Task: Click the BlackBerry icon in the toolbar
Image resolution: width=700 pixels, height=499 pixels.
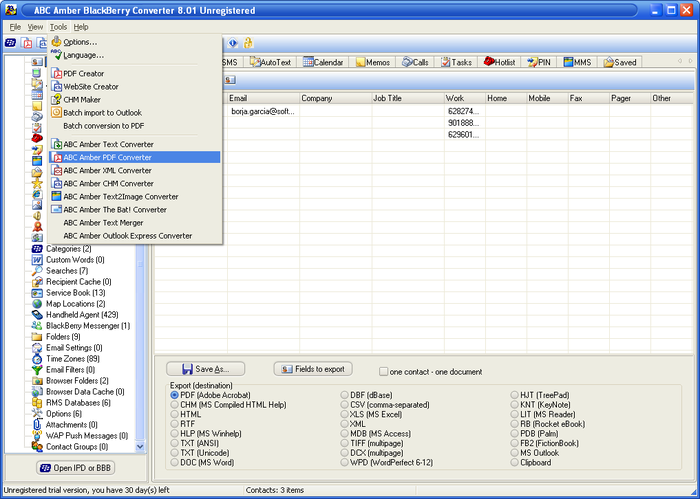Action: tap(10, 43)
